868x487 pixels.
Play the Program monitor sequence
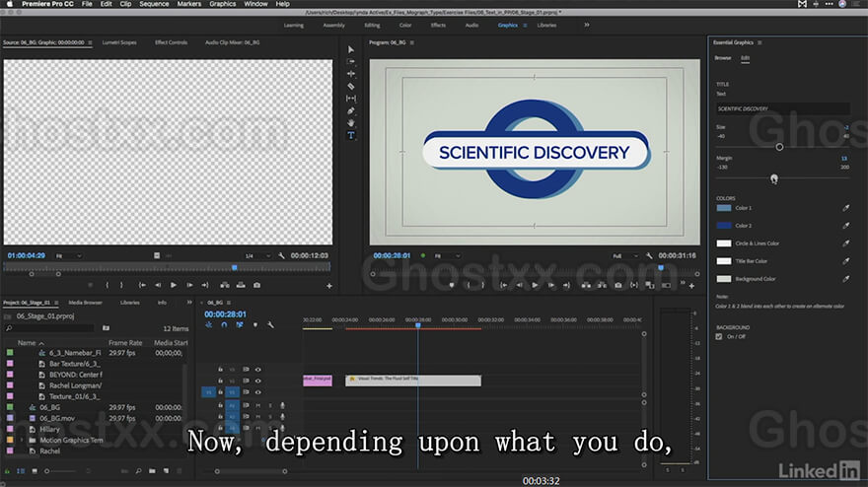click(x=535, y=285)
